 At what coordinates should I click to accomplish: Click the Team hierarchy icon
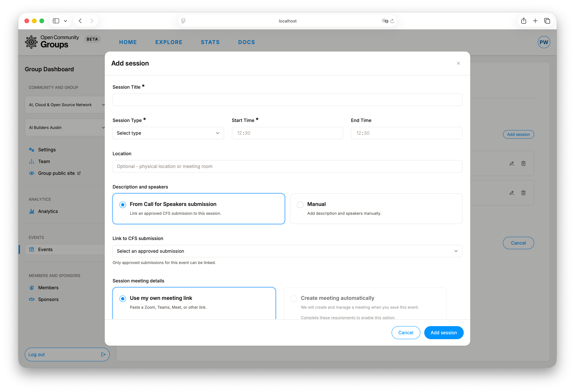31,161
